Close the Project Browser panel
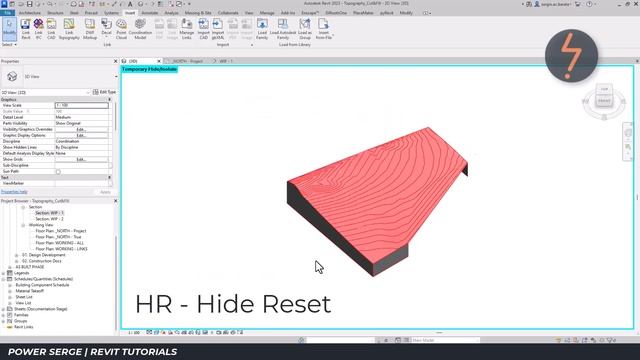Image resolution: width=640 pixels, height=360 pixels. (116, 201)
